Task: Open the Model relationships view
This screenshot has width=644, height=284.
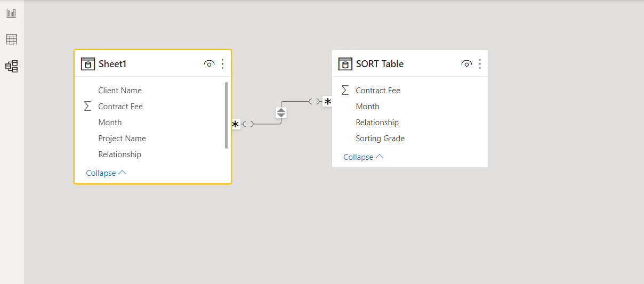Action: coord(11,66)
